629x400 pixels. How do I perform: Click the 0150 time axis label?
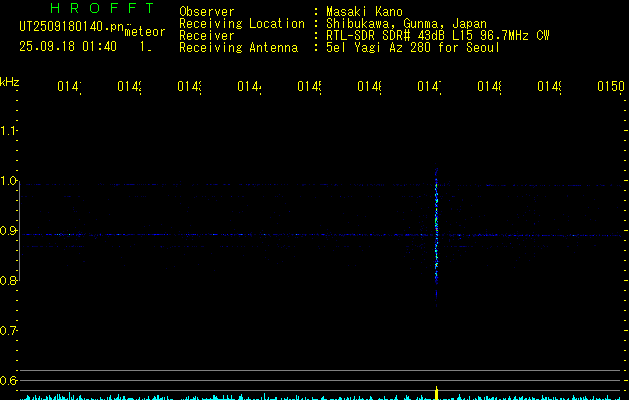(x=611, y=86)
